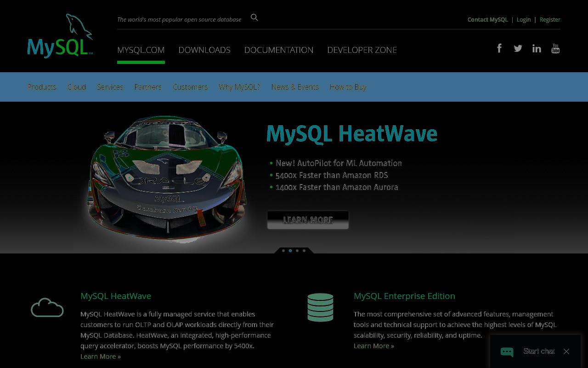Open MySQL's LinkedIn page icon
The height and width of the screenshot is (368, 588).
point(537,48)
